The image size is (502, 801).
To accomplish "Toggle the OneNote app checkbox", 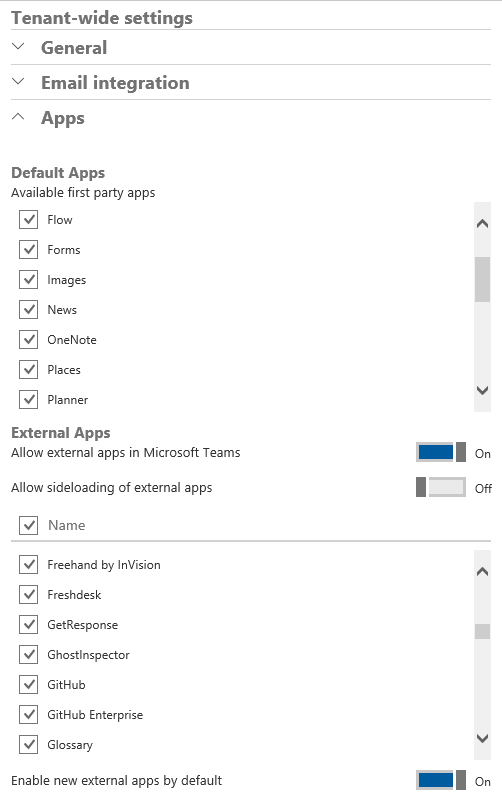I will tap(29, 340).
